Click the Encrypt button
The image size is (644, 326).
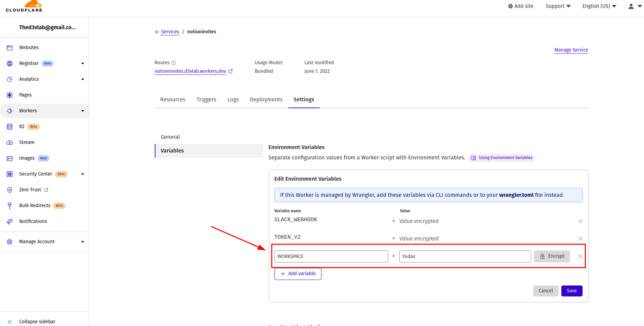(552, 256)
